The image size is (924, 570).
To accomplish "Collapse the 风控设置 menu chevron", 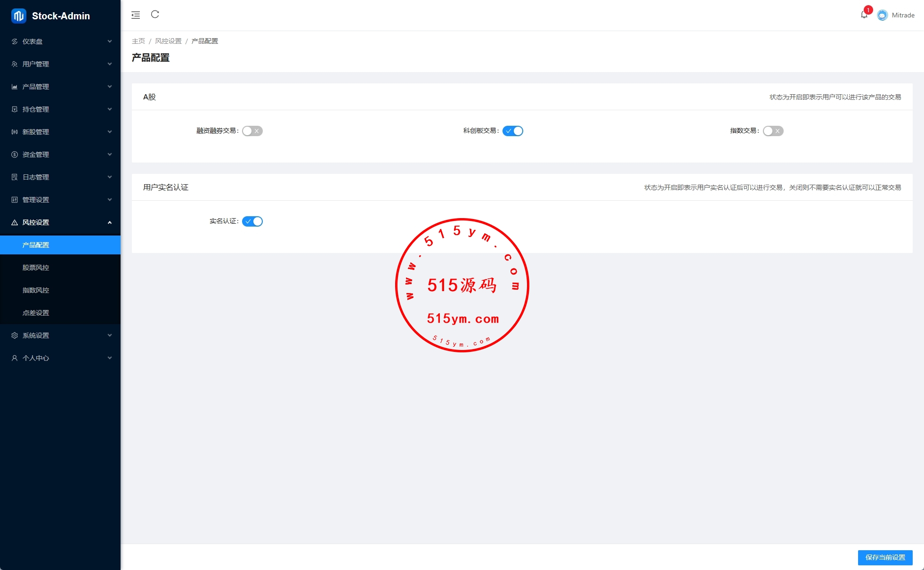I will pyautogui.click(x=110, y=222).
